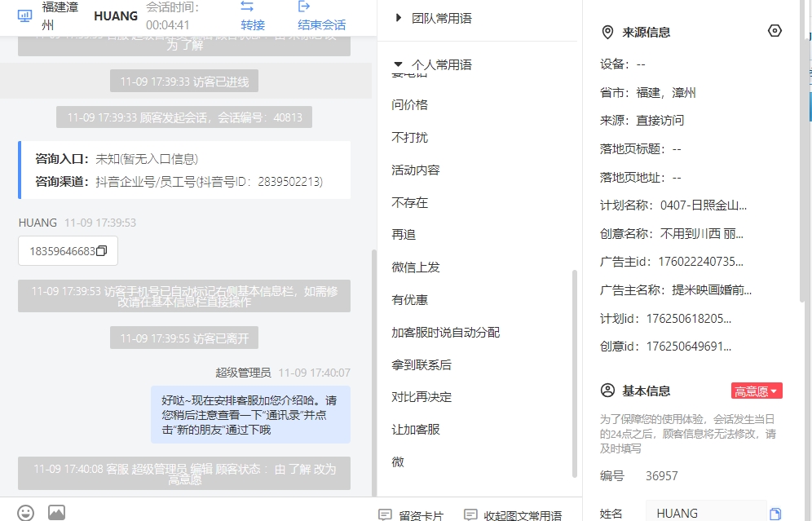Click the 超级管理员 reply message bubble

(x=250, y=414)
